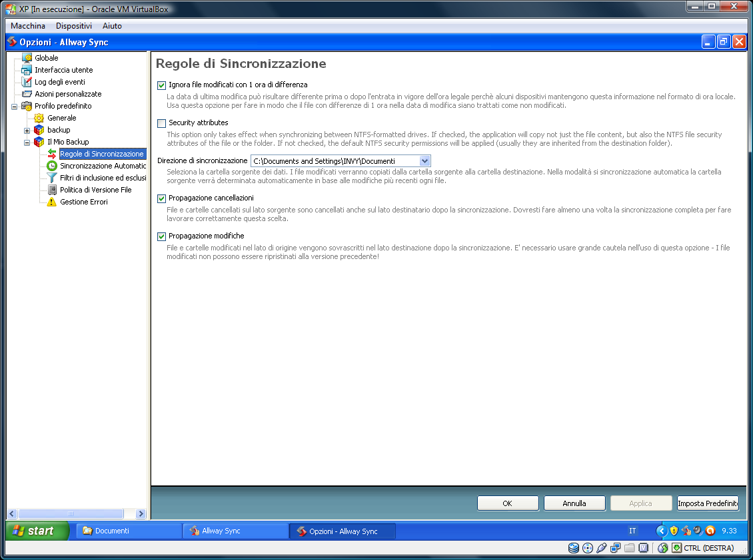
Task: Collapse the Il Mio Backup tree node
Action: (27, 142)
